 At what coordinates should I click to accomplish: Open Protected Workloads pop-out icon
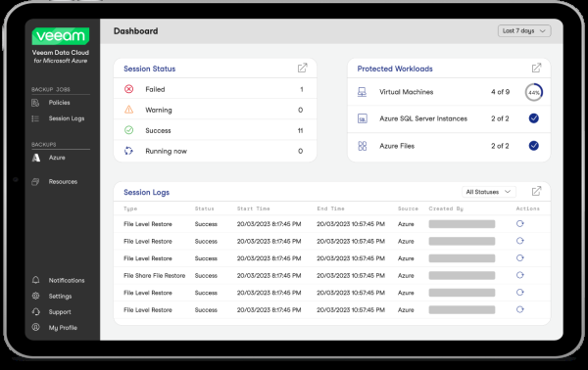click(536, 69)
